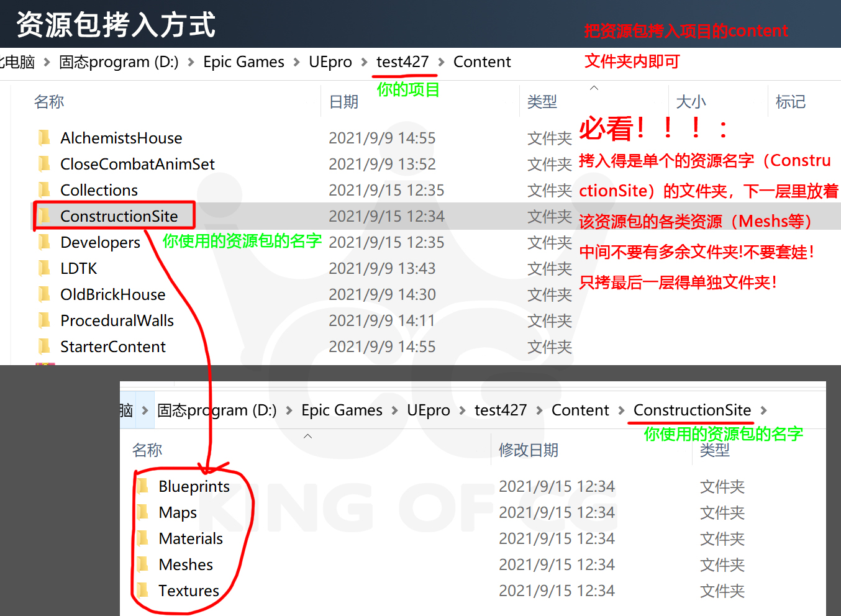841x616 pixels.
Task: Go to Epic Games via breadcrumb
Action: click(243, 61)
